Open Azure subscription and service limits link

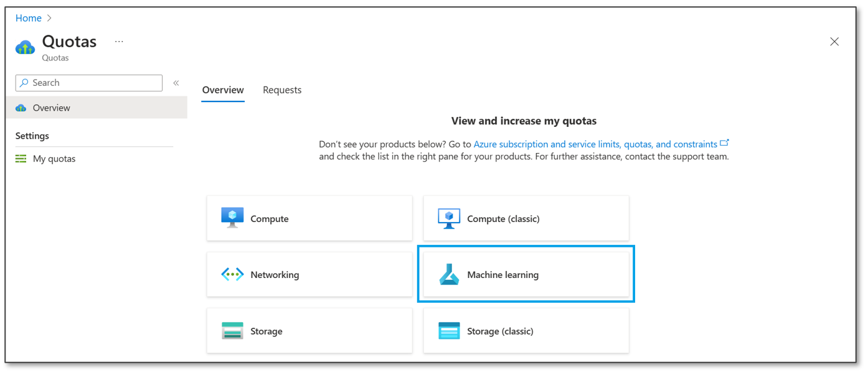point(595,144)
